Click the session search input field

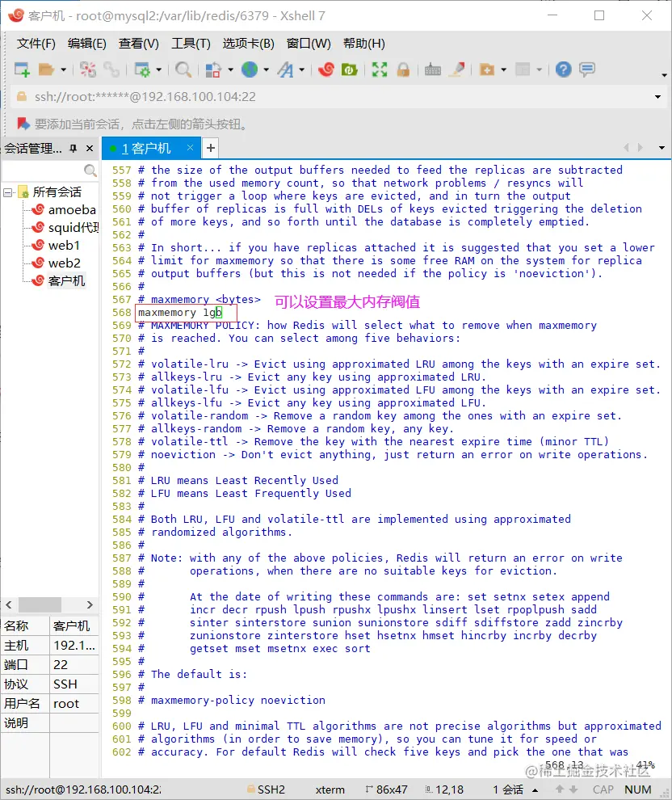(42, 170)
